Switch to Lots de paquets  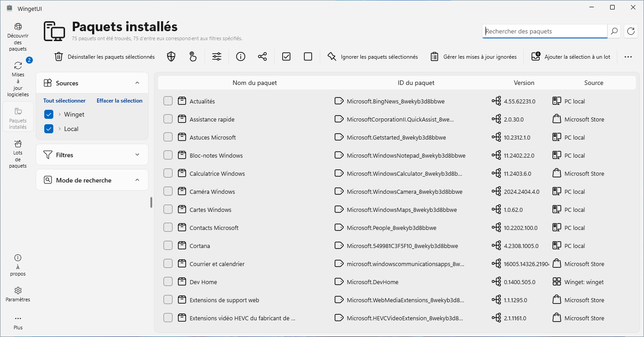coord(18,153)
